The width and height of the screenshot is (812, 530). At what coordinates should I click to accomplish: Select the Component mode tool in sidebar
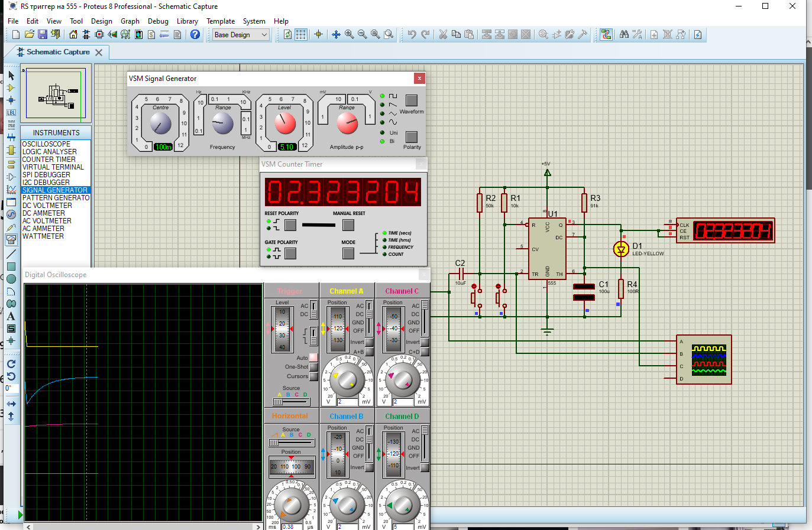click(11, 87)
